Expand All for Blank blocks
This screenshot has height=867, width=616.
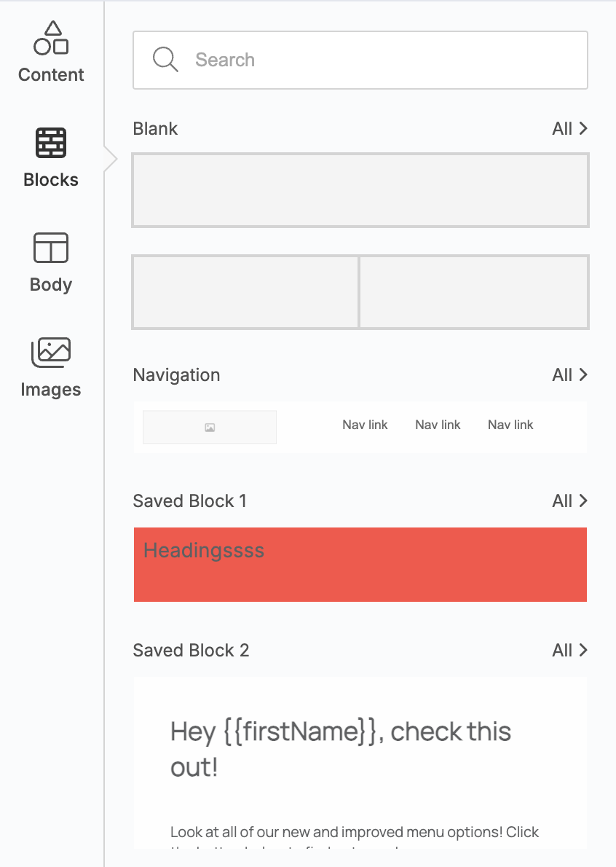point(569,129)
